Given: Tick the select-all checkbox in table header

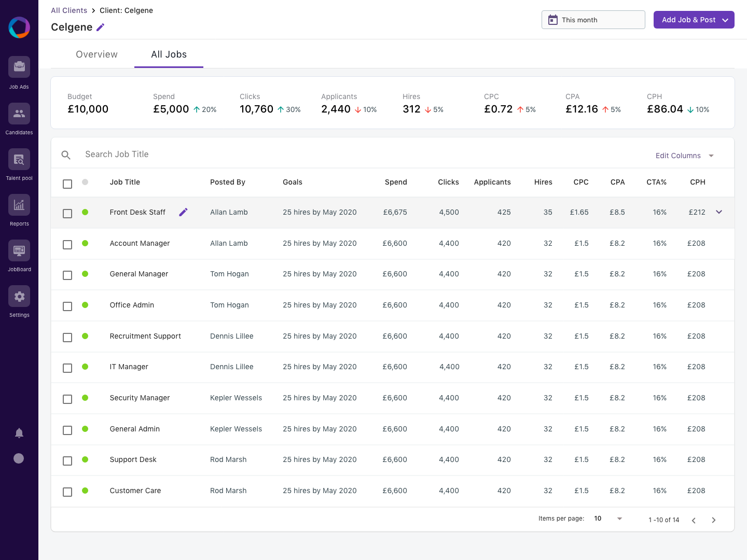Looking at the screenshot, I should [67, 184].
